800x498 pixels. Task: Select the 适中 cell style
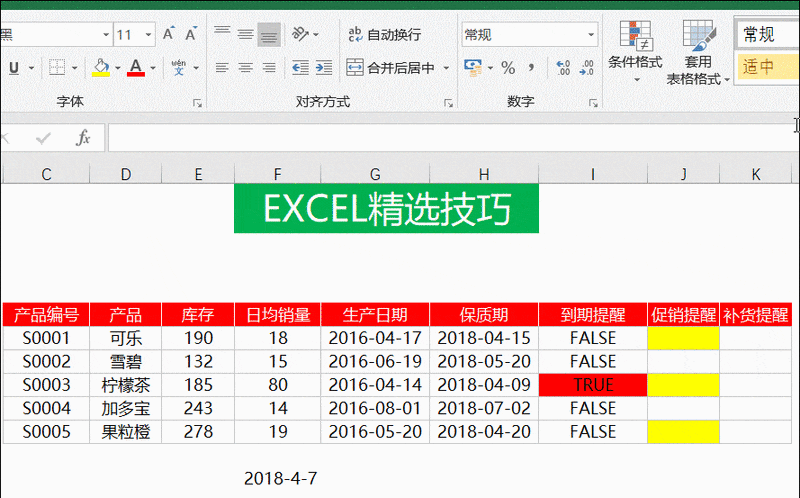click(766, 67)
